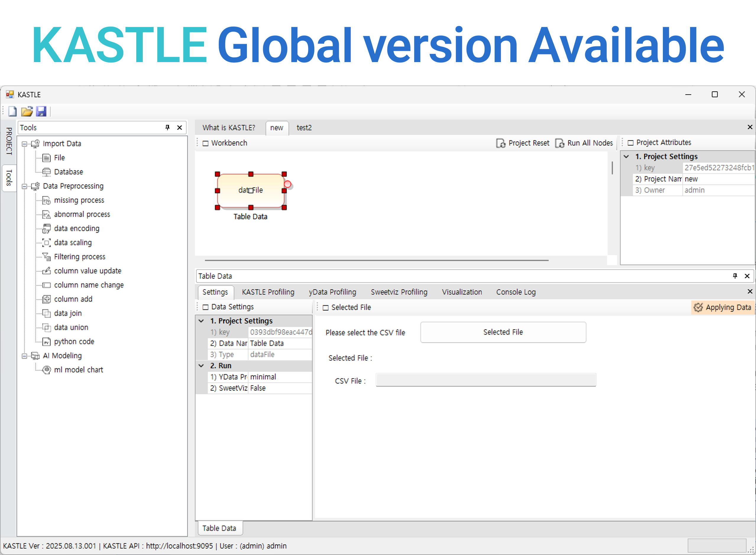Select the ml model chart tool
Image resolution: width=756 pixels, height=555 pixels.
tap(78, 370)
